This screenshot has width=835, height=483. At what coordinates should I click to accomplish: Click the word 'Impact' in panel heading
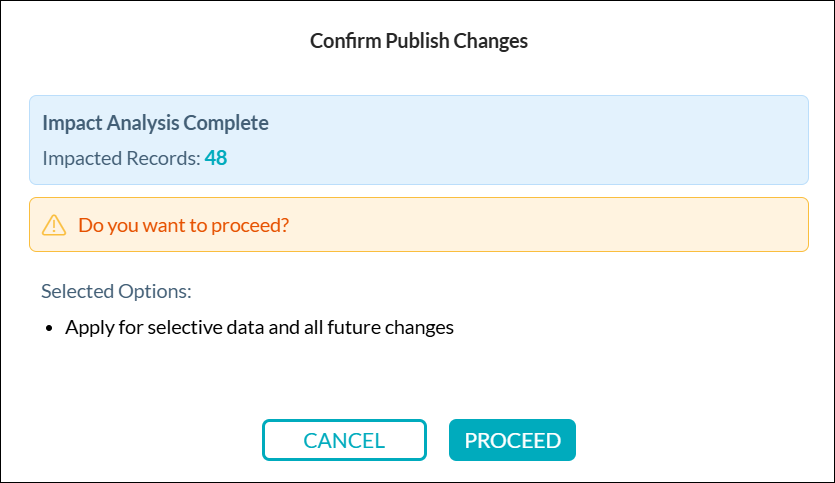coord(68,124)
